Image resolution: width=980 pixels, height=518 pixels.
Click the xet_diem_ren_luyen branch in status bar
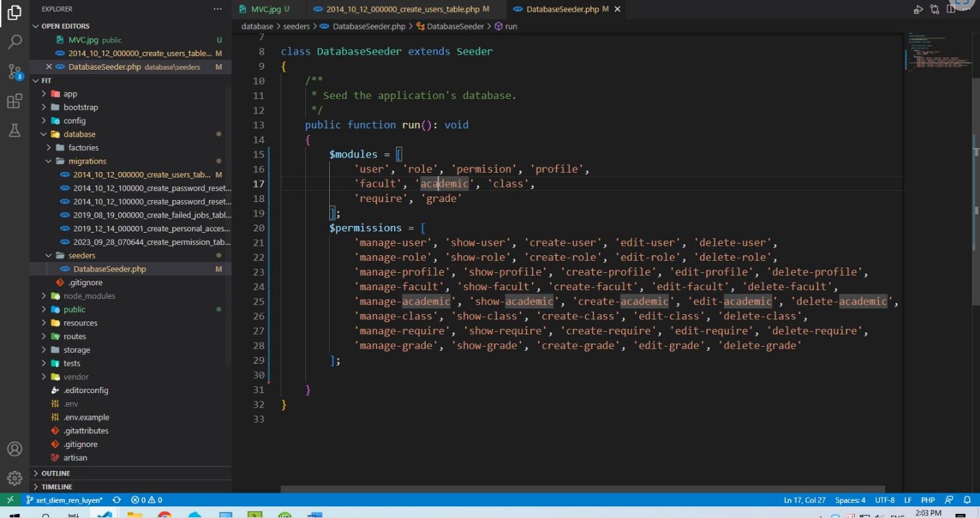64,500
